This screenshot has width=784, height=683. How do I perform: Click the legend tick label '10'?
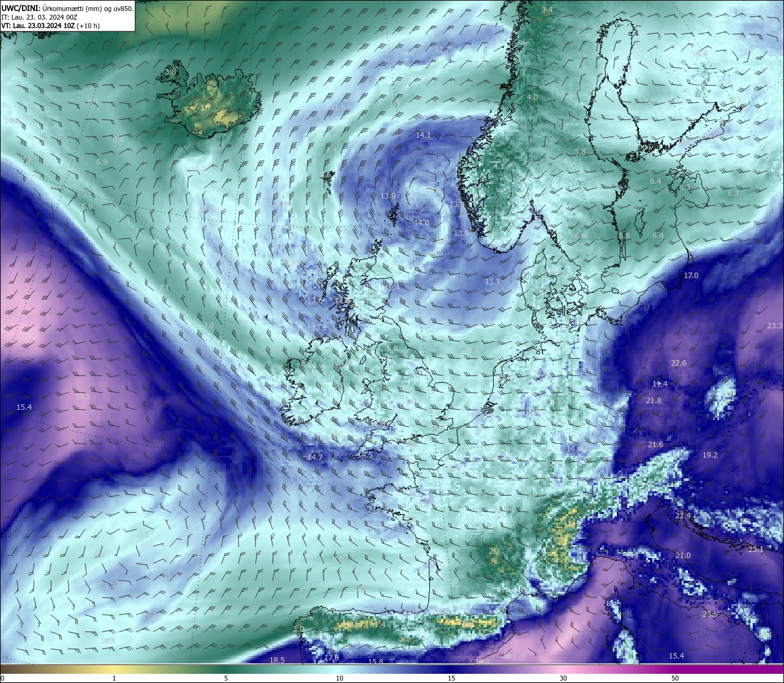339,678
